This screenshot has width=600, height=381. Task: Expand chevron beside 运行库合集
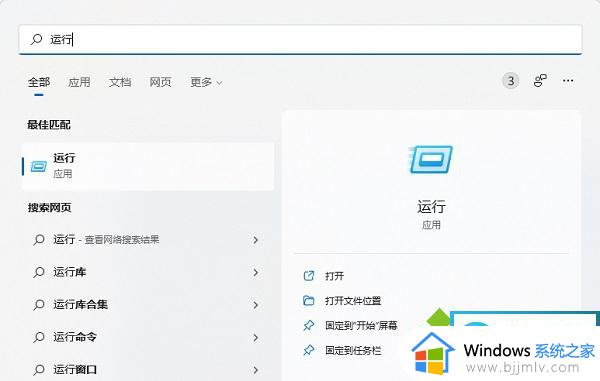coord(256,305)
